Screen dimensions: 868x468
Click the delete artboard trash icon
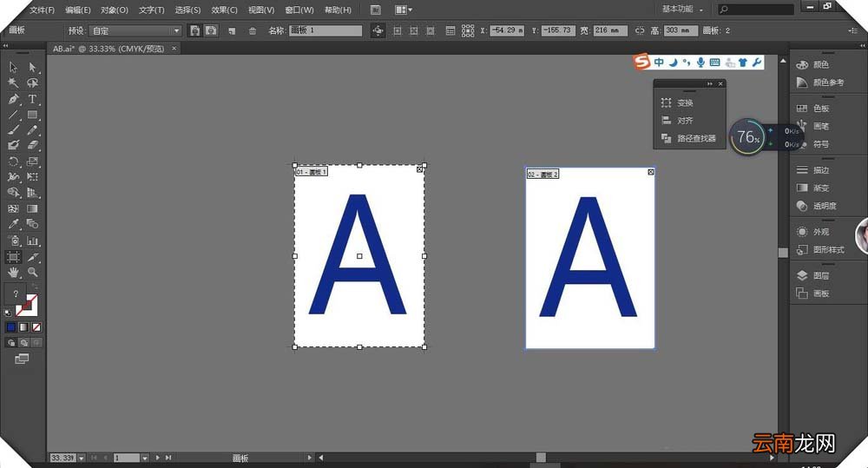point(253,31)
